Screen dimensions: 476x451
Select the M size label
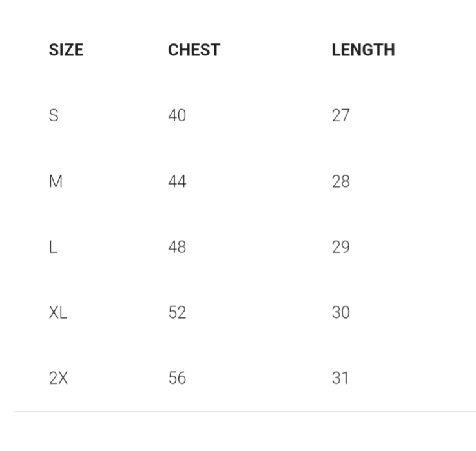pos(56,182)
